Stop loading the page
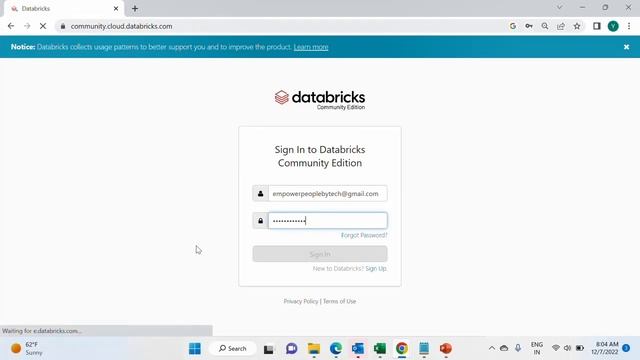The width and height of the screenshot is (640, 360). click(x=43, y=26)
